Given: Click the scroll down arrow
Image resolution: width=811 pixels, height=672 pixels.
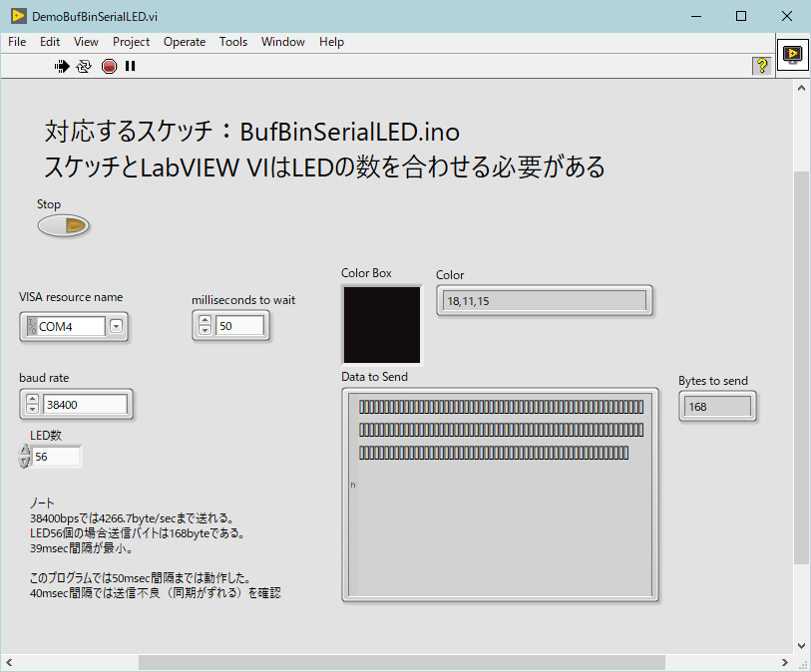Looking at the screenshot, I should coord(801,646).
